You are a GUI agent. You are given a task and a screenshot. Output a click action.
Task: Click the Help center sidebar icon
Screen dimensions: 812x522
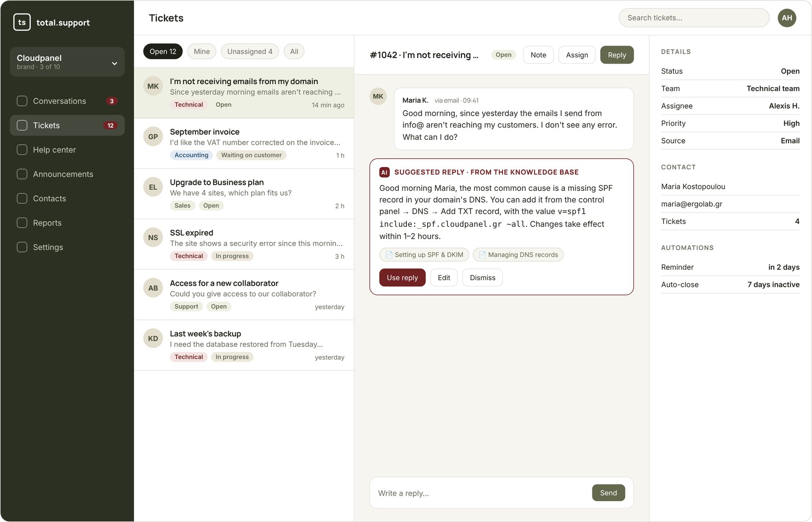[22, 150]
